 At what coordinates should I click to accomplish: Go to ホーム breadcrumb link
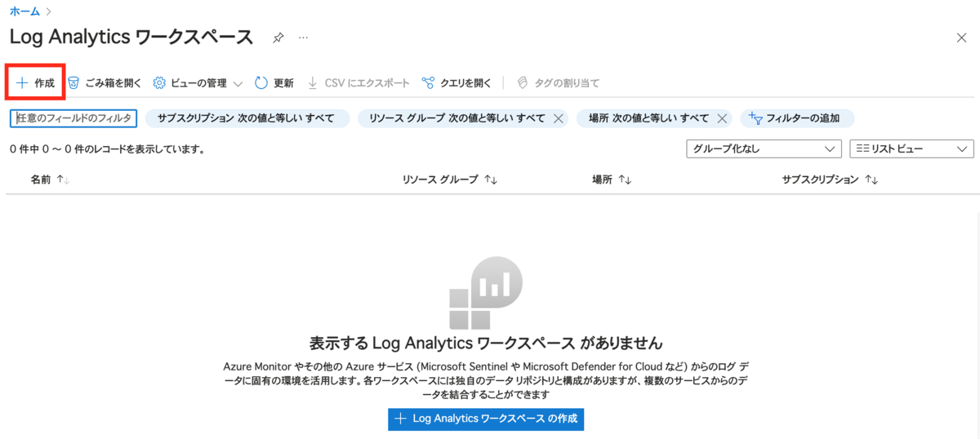(24, 11)
